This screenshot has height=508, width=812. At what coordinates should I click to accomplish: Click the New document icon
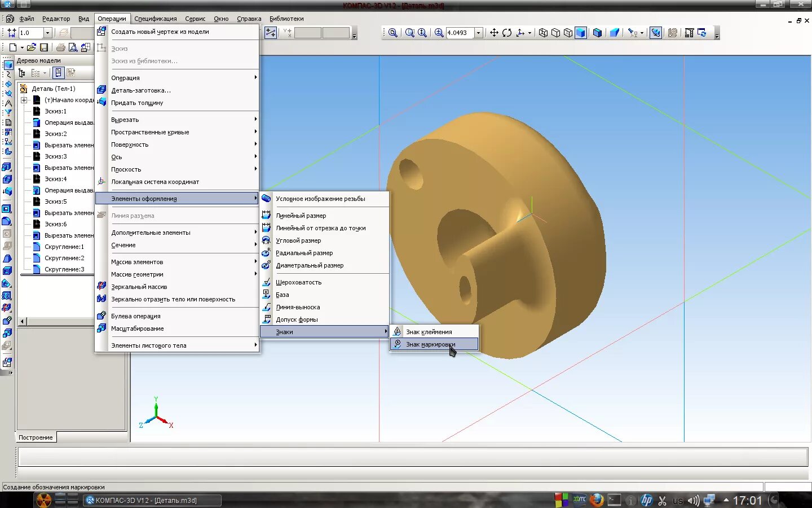point(12,47)
